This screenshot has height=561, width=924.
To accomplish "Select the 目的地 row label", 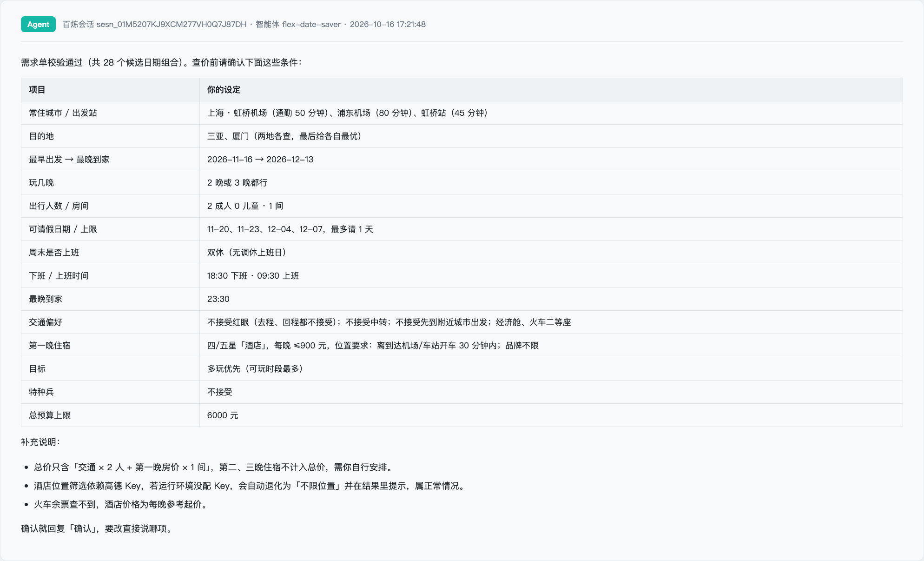I will tap(41, 136).
